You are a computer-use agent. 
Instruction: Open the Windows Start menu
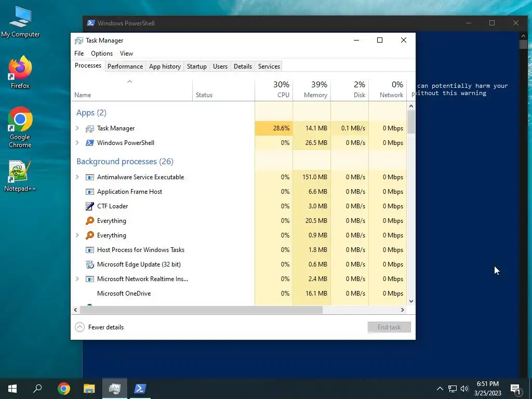[12, 389]
